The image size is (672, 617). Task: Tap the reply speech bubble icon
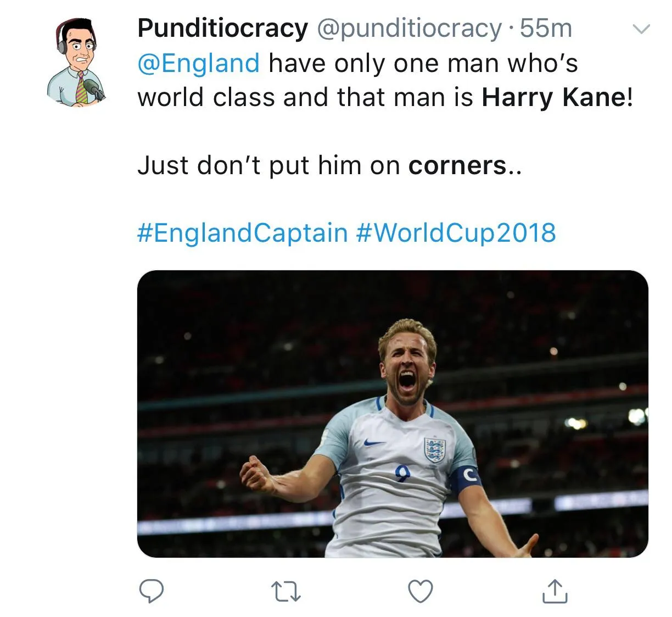(150, 591)
